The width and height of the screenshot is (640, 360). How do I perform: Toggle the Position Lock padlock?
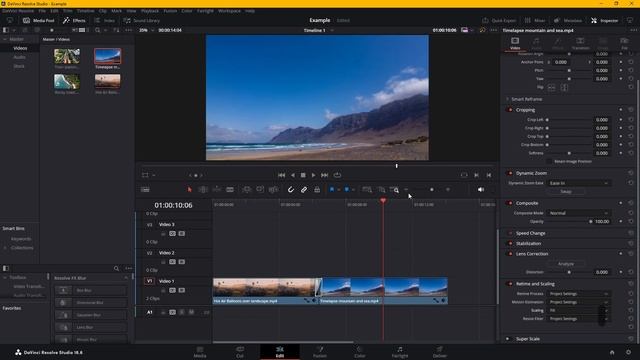click(317, 189)
